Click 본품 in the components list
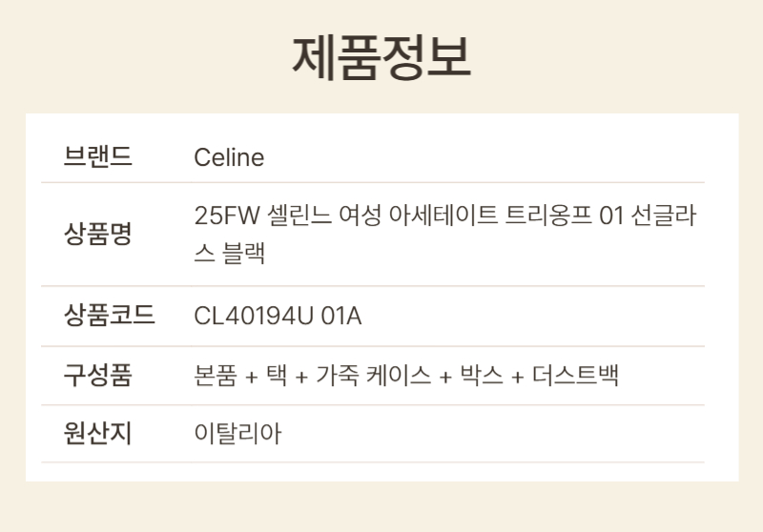Viewport: 763px width, 532px height. 217,376
